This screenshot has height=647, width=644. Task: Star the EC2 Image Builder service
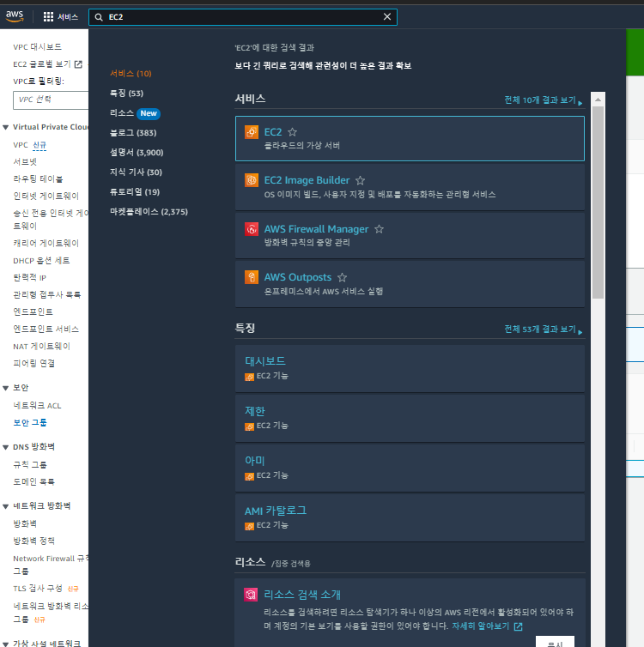click(360, 180)
